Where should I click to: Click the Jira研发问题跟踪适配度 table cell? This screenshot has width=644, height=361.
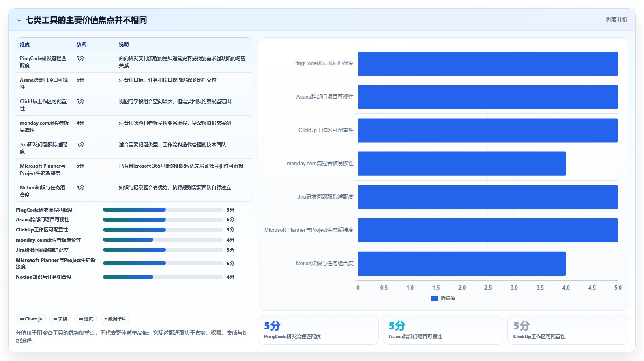pos(45,148)
